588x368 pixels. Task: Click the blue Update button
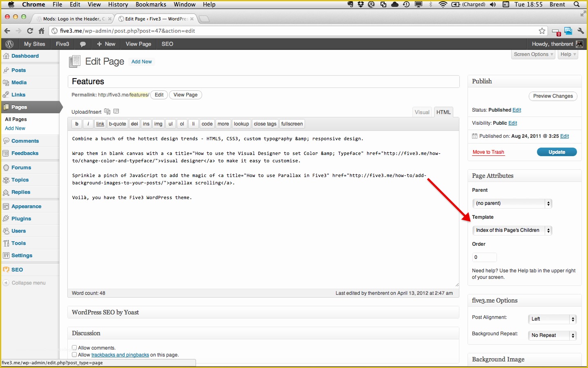(x=557, y=152)
